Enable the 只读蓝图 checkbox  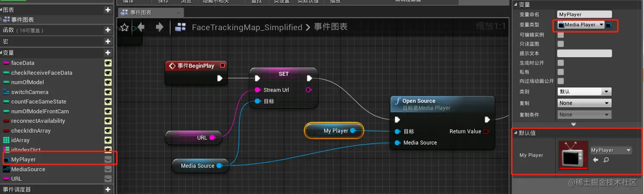[x=561, y=44]
